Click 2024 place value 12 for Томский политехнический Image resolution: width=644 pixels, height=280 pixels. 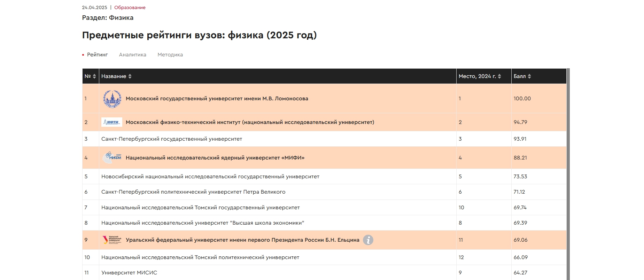[461, 257]
